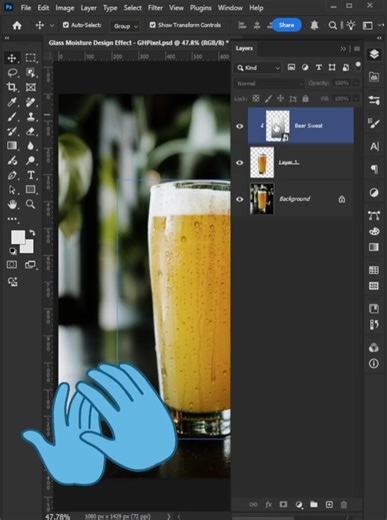Add a layer style with fx button

pos(268,504)
